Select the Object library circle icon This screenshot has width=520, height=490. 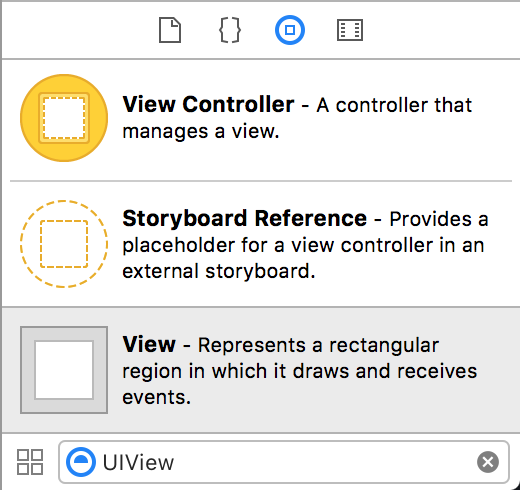[x=290, y=30]
